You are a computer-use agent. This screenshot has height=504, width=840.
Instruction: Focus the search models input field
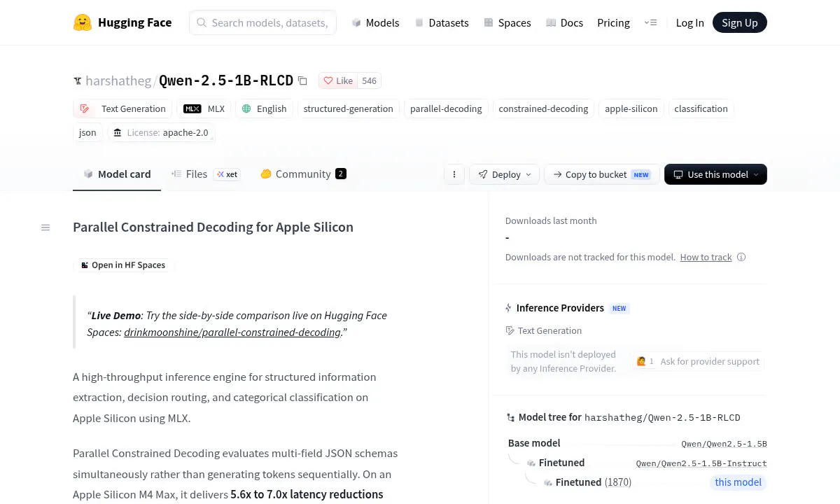pyautogui.click(x=262, y=22)
